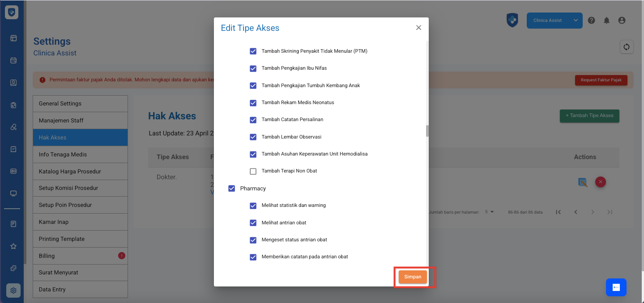The width and height of the screenshot is (644, 303).
Task: Click the edit pencil icon for Dokter
Action: [582, 182]
